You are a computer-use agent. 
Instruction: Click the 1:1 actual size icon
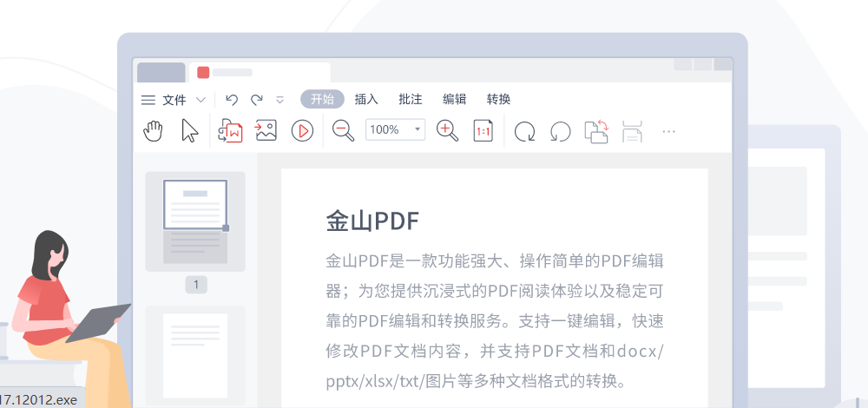coord(483,131)
